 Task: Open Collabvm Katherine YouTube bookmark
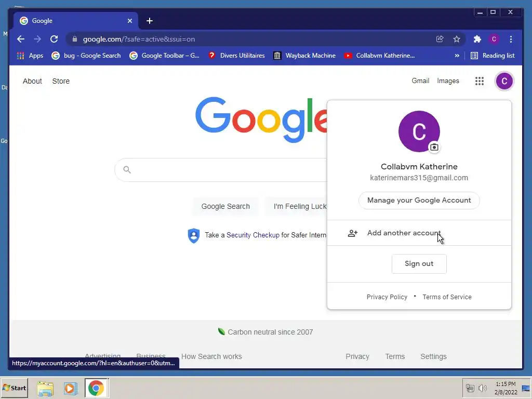pyautogui.click(x=379, y=56)
